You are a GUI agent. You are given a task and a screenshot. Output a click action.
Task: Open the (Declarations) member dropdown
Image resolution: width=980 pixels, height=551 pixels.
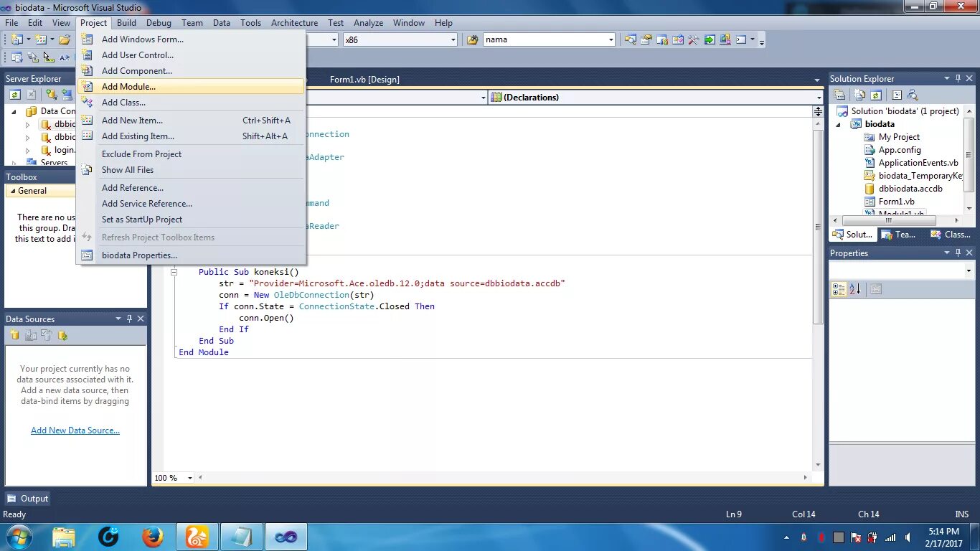[819, 98]
